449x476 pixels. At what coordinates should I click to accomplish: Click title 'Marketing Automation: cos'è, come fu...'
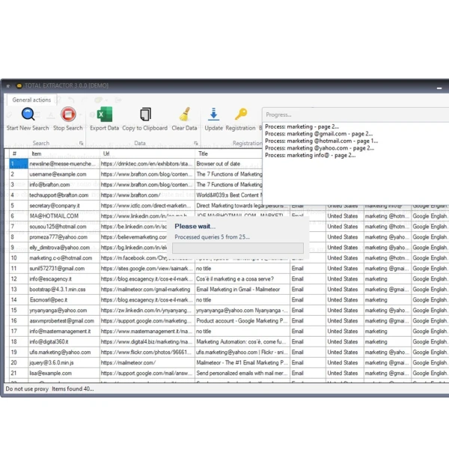[x=241, y=342]
